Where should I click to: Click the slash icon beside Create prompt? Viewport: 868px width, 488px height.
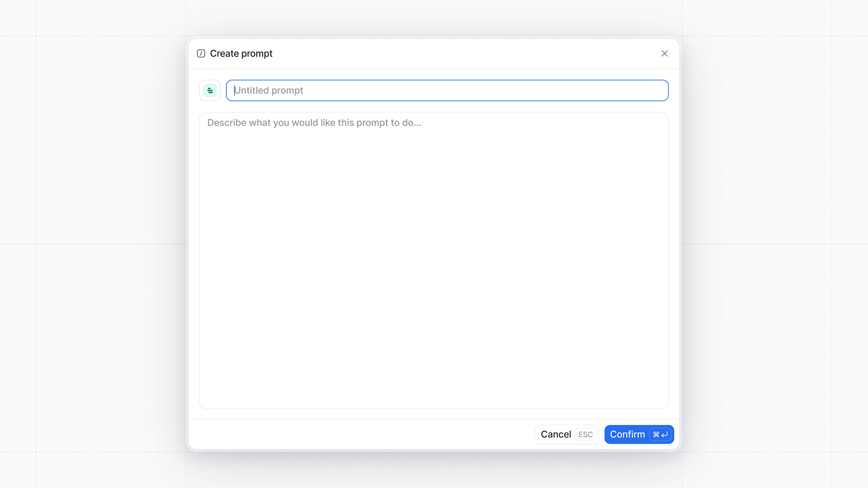point(201,54)
